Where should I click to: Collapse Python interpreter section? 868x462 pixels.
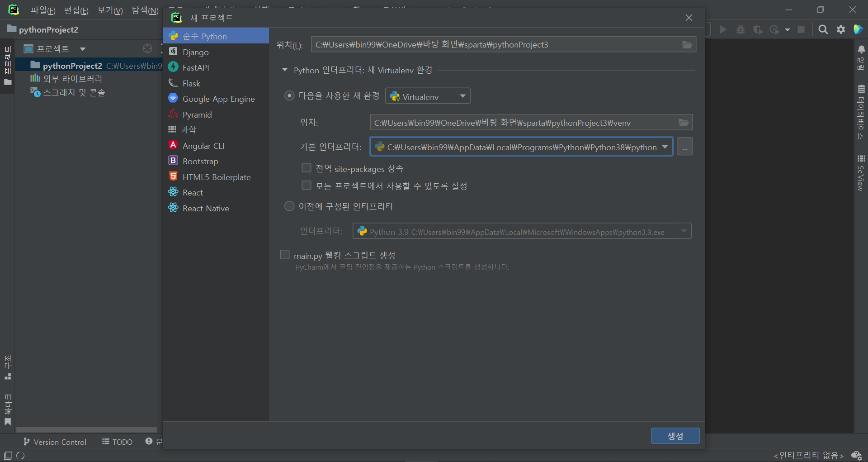coord(285,70)
